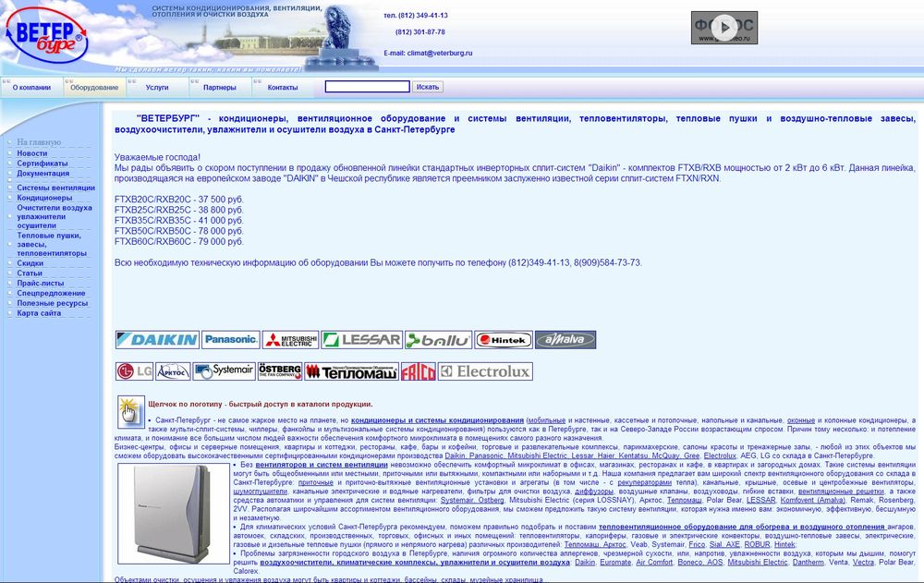Screen dimensions: 924x583
Task: Go to На главную in sidebar
Action: (39, 142)
